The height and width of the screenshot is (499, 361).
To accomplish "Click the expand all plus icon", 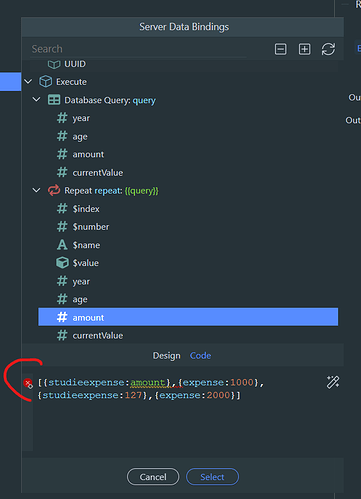I will click(x=304, y=49).
